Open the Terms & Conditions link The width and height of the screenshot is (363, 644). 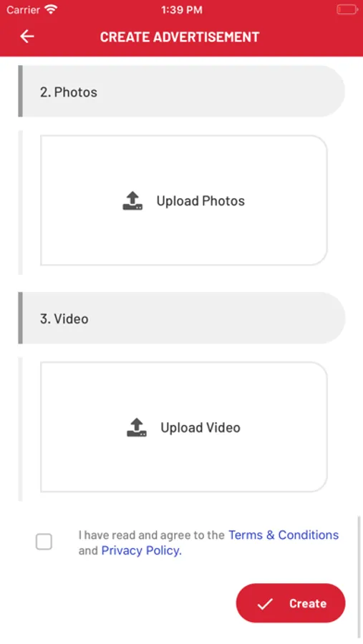tap(284, 535)
